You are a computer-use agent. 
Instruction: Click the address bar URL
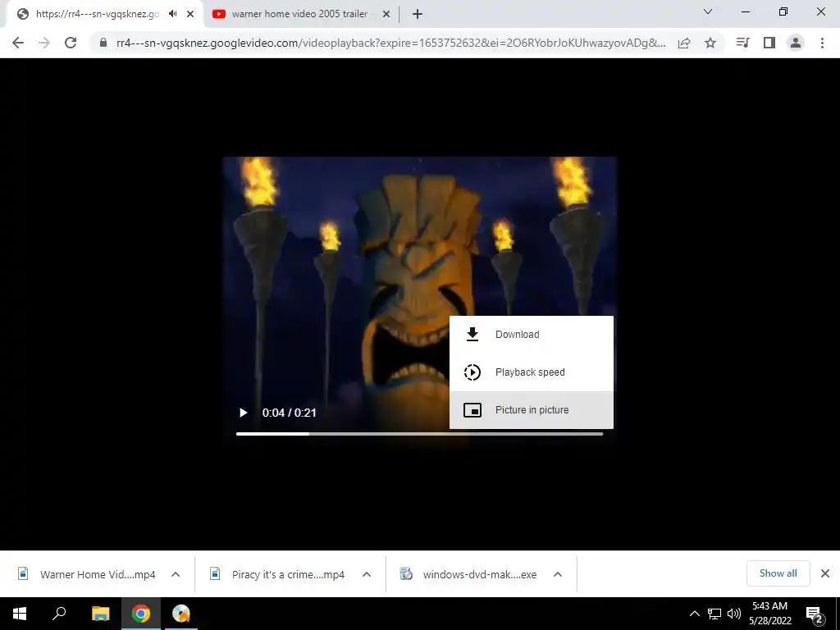pyautogui.click(x=391, y=43)
